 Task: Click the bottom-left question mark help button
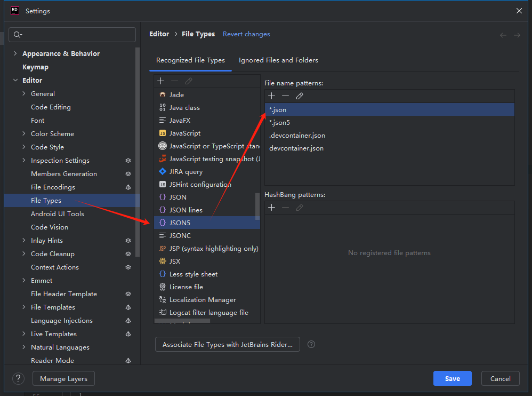pos(19,379)
